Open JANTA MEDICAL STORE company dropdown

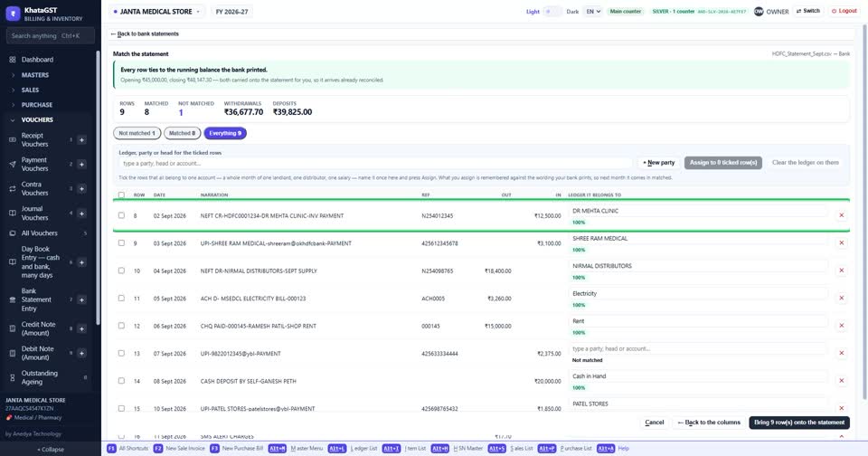point(156,11)
